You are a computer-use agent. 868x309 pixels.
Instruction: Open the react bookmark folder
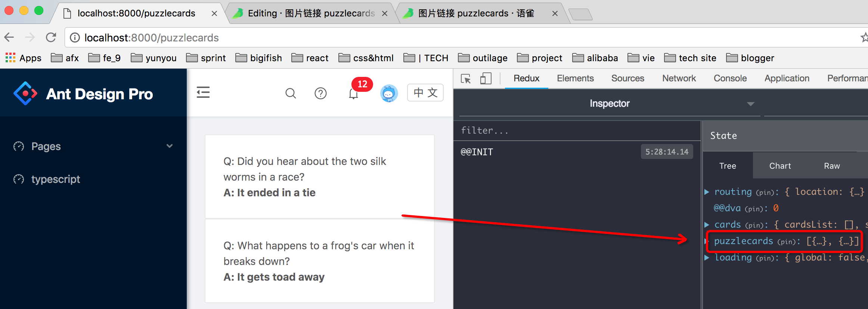(310, 58)
